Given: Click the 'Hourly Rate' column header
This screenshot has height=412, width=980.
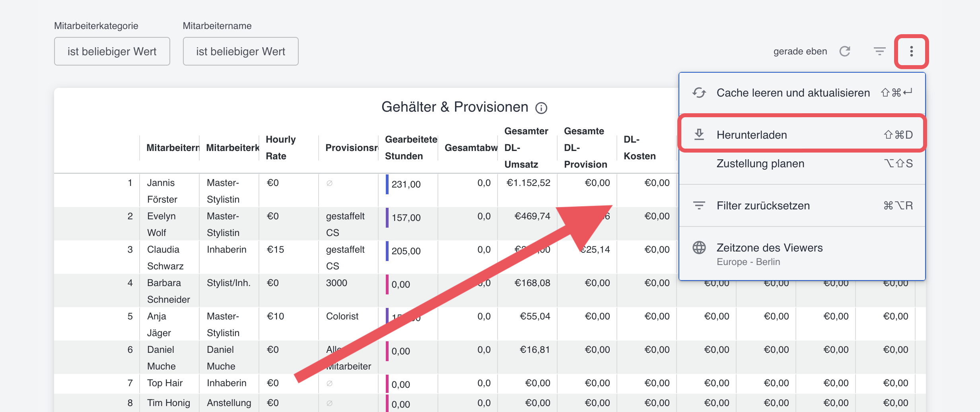Looking at the screenshot, I should click(288, 148).
